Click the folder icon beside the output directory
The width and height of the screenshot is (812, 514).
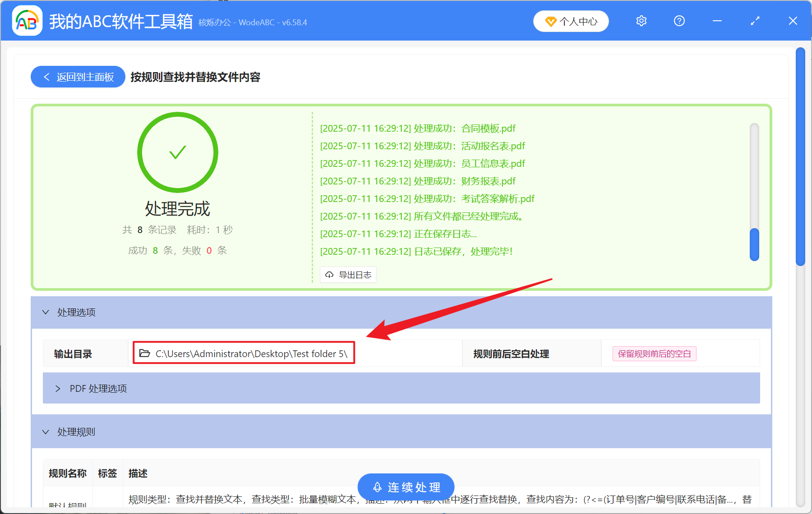(x=143, y=353)
